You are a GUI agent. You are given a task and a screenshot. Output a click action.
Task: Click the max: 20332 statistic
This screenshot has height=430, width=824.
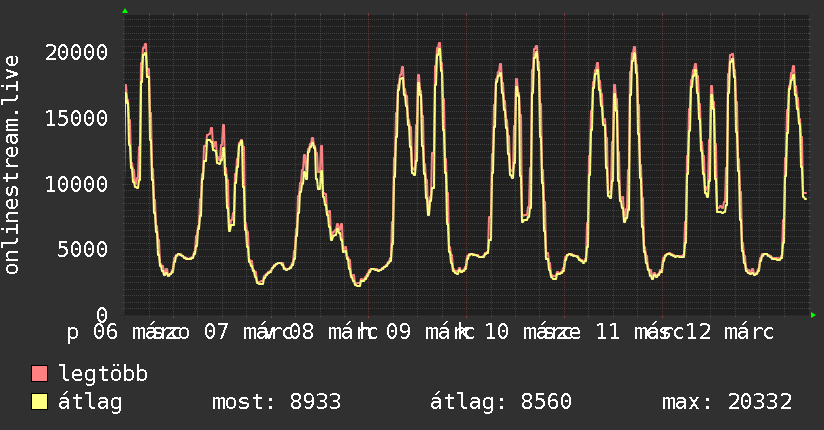point(727,402)
